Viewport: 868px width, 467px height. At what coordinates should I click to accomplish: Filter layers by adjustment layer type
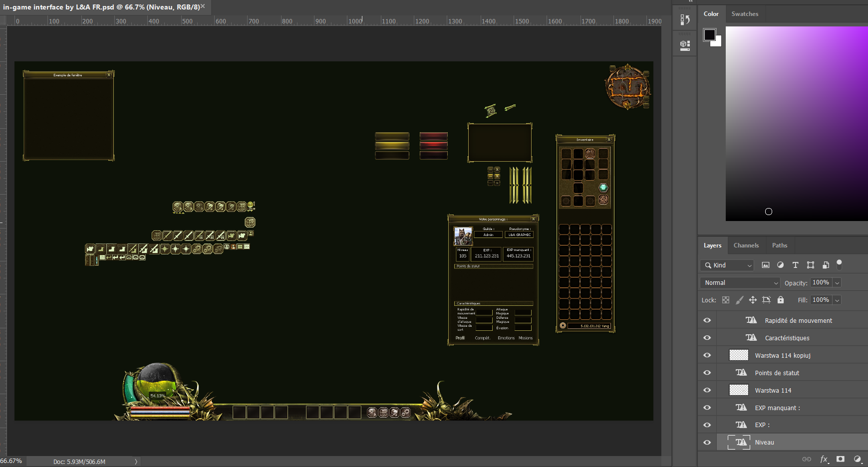click(780, 265)
